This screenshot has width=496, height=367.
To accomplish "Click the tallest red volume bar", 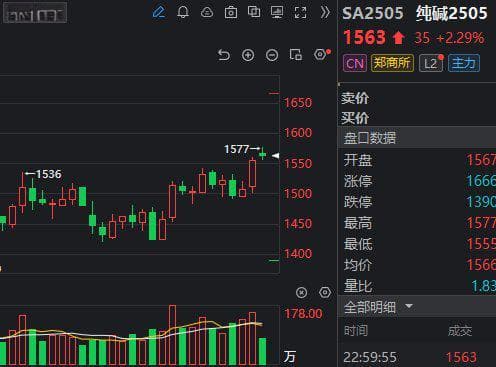I will click(x=172, y=335).
